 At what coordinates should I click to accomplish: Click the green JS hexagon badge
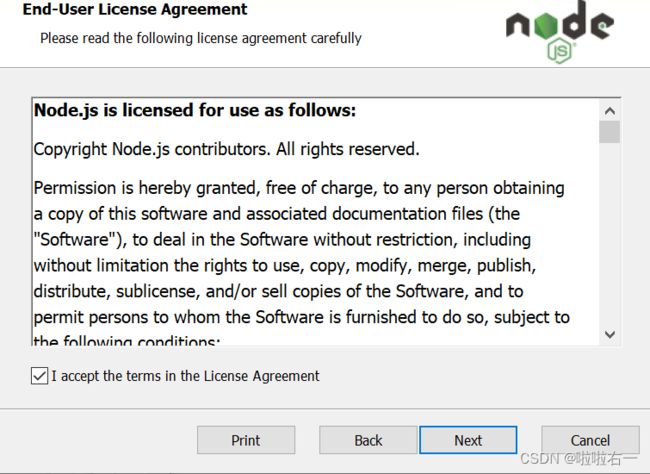[x=559, y=51]
